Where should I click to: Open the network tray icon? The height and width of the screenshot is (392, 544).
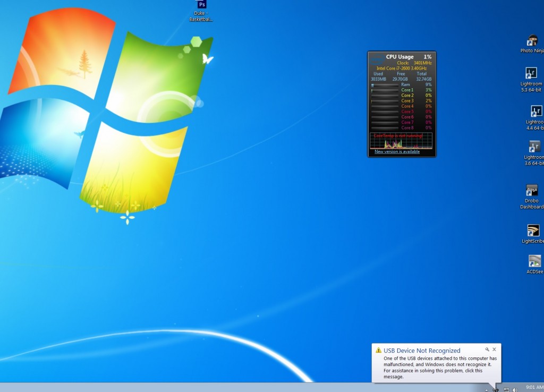pyautogui.click(x=506, y=389)
